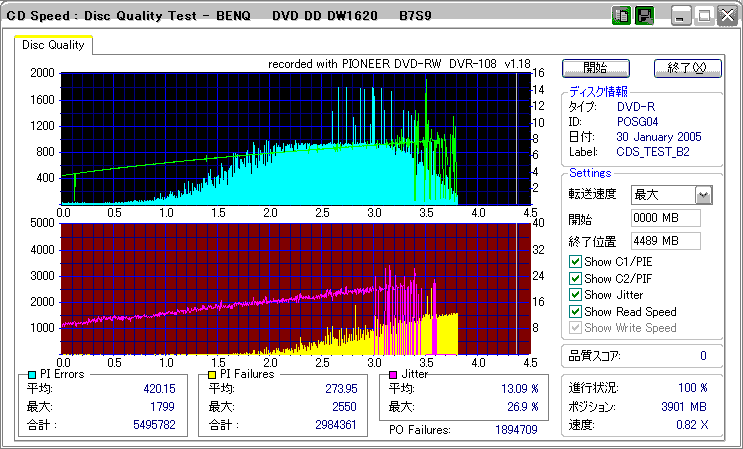Click the PI Errors average 420.15
Image resolution: width=743 pixels, height=449 pixels.
pyautogui.click(x=159, y=389)
